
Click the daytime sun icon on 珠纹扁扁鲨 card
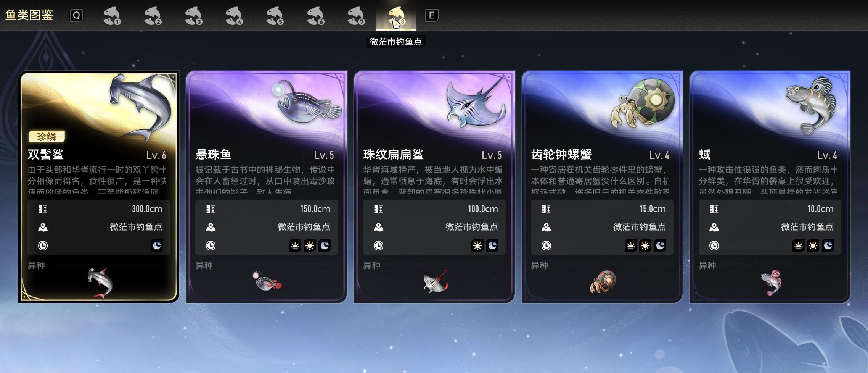point(477,245)
